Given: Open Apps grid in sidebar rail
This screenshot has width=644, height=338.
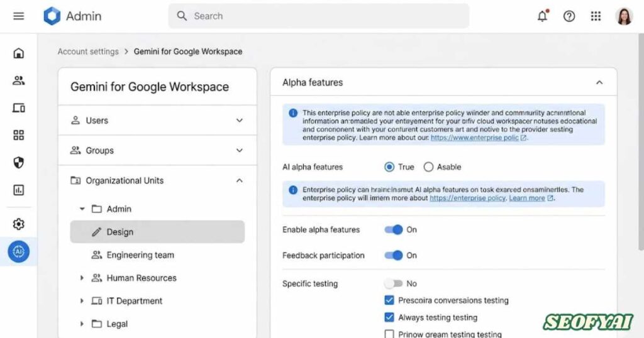Looking at the screenshot, I should click(x=18, y=135).
